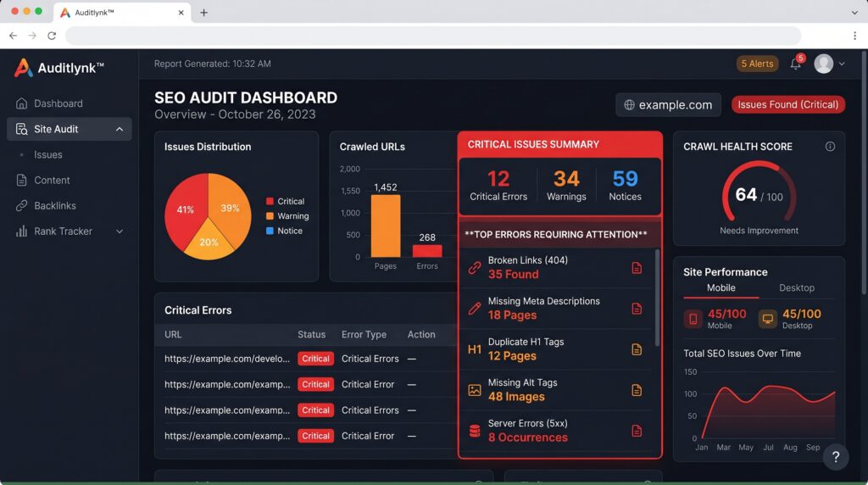Expand the Rank Tracker submenu chevron
Image resolution: width=868 pixels, height=485 pixels.
(120, 231)
